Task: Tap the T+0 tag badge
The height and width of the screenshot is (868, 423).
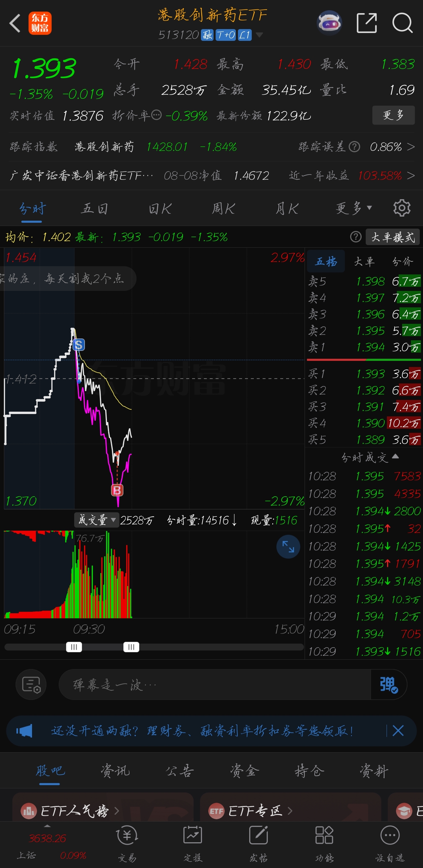Action: pos(226,35)
